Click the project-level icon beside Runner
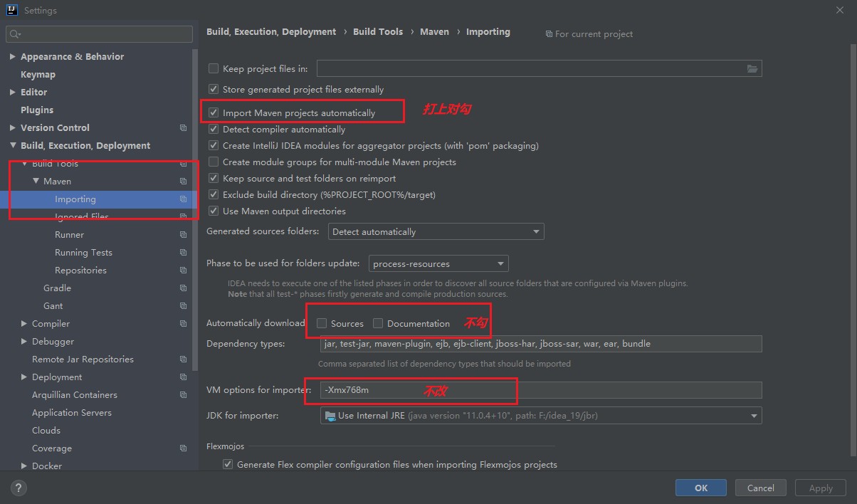Viewport: 857px width, 504px height. click(x=183, y=235)
